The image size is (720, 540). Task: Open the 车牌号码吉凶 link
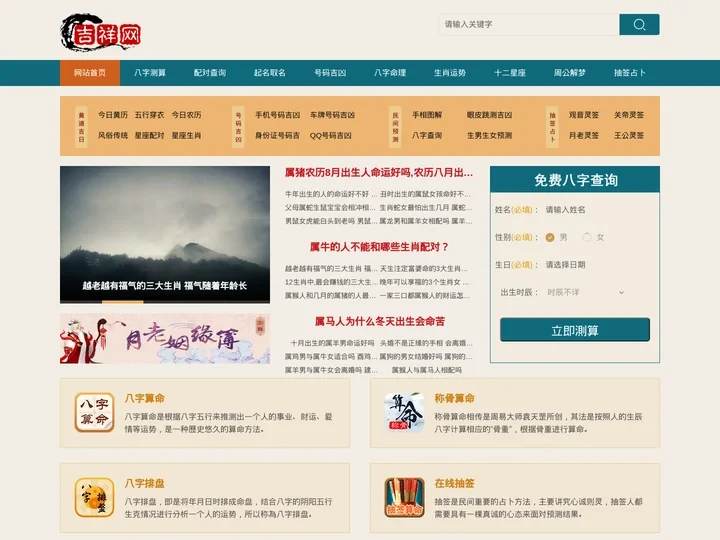(332, 115)
